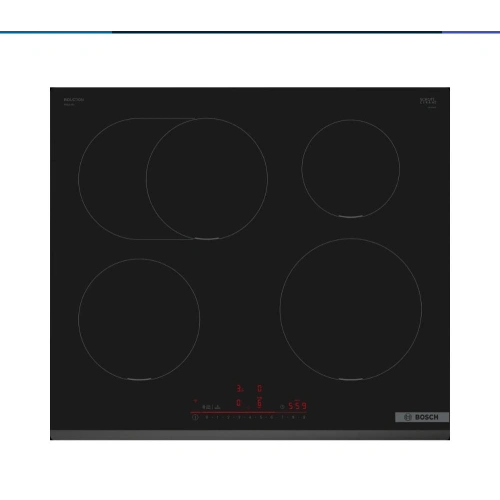The width and height of the screenshot is (500, 500).
Task: Tap the bottom-left round cooking zone
Action: point(139,319)
